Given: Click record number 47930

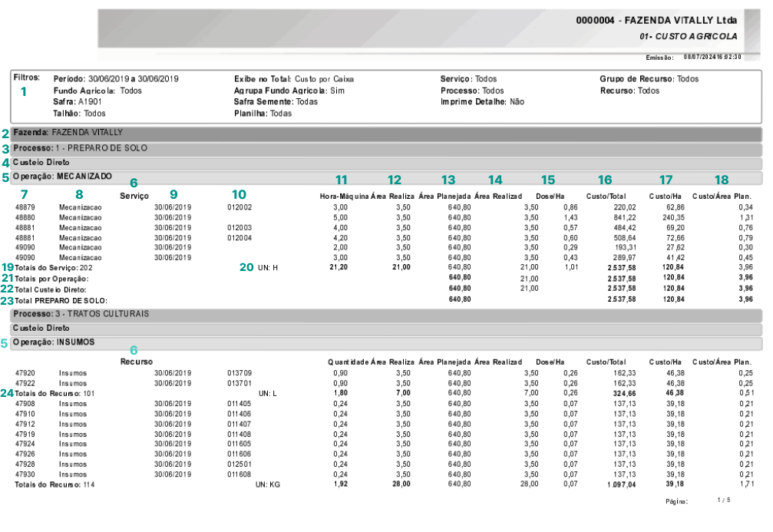Looking at the screenshot, I should pyautogui.click(x=25, y=474).
